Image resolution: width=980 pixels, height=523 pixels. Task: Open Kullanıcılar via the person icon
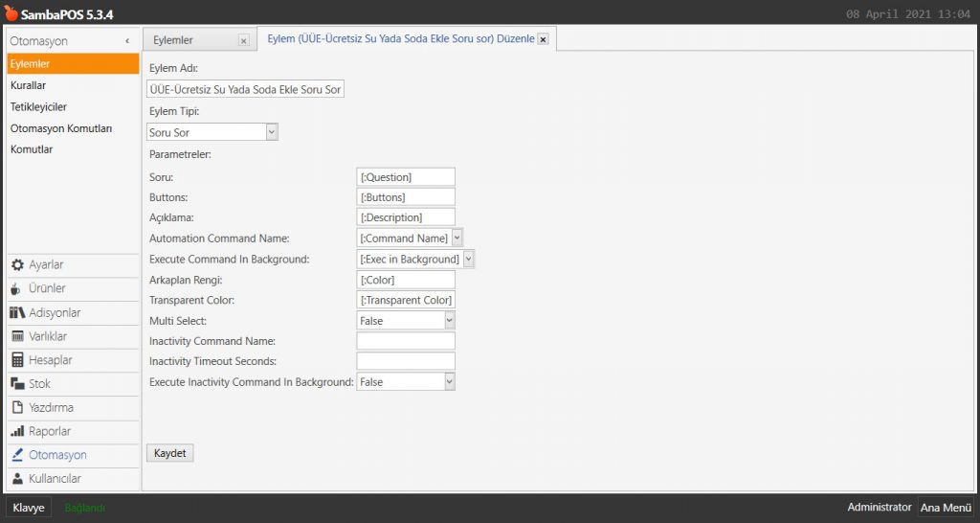point(17,479)
